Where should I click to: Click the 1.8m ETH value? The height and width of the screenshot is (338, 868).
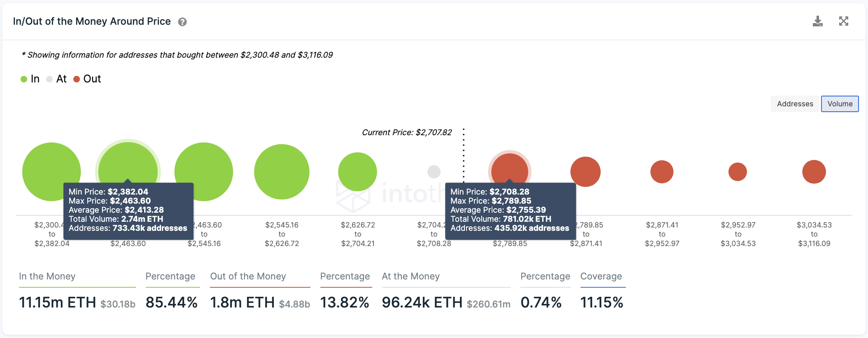point(242,303)
